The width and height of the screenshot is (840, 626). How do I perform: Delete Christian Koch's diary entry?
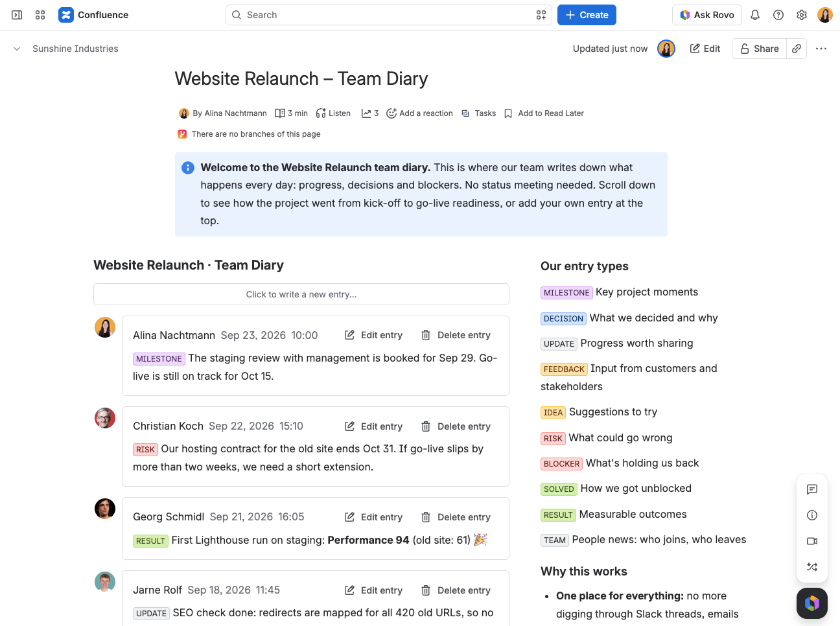click(456, 426)
